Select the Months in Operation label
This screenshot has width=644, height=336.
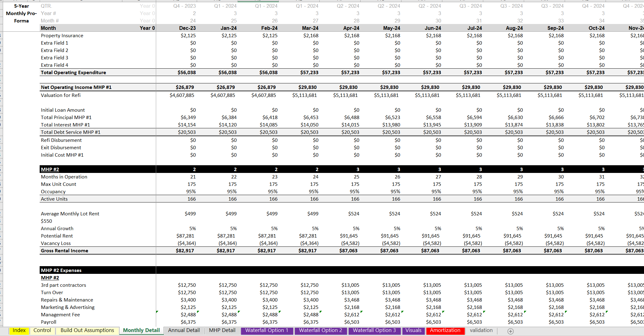pos(64,177)
